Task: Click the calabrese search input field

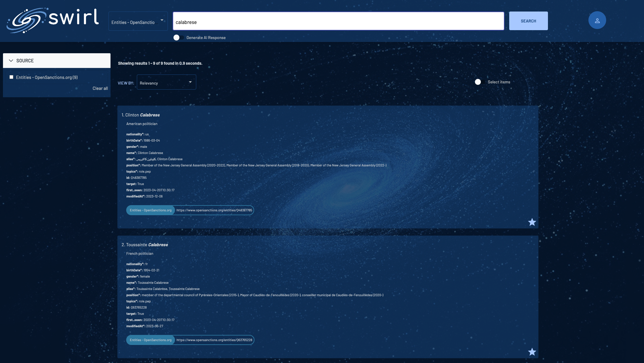Action: (x=338, y=21)
